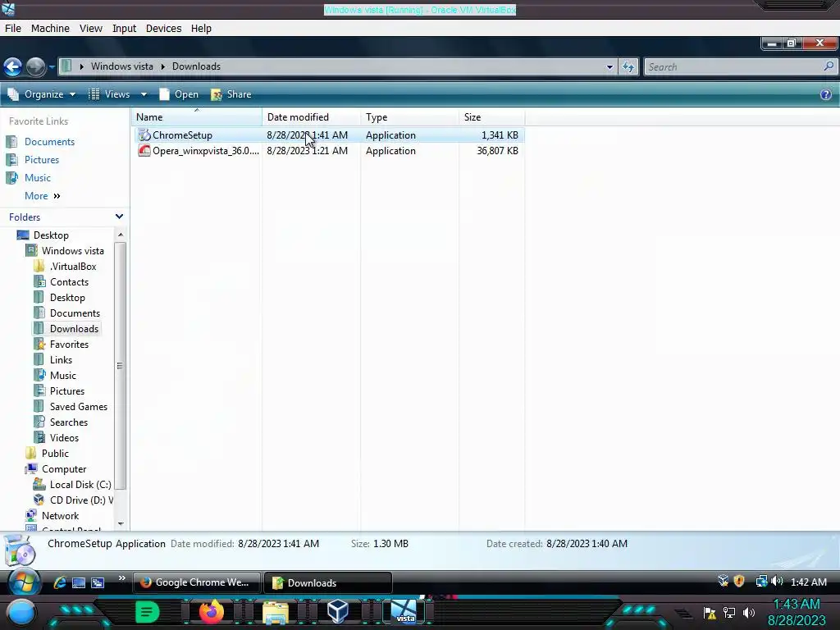Open VirtualBox File menu
This screenshot has height=630, width=840.
coord(13,29)
